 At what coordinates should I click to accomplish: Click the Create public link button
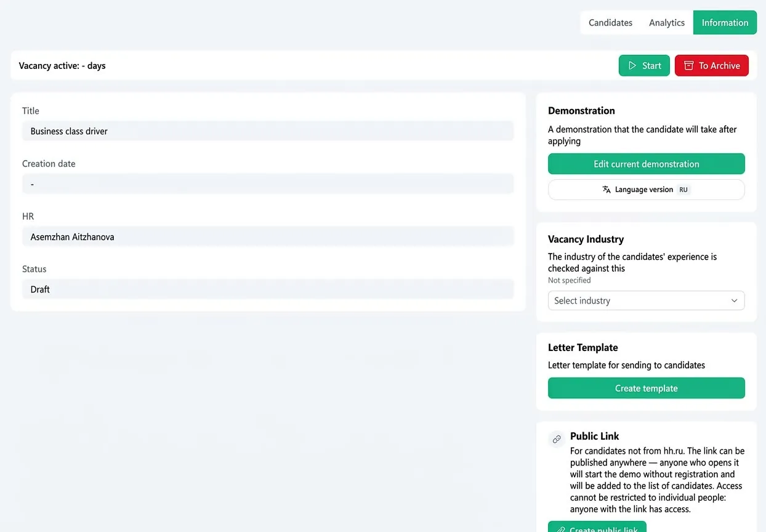[597, 527]
